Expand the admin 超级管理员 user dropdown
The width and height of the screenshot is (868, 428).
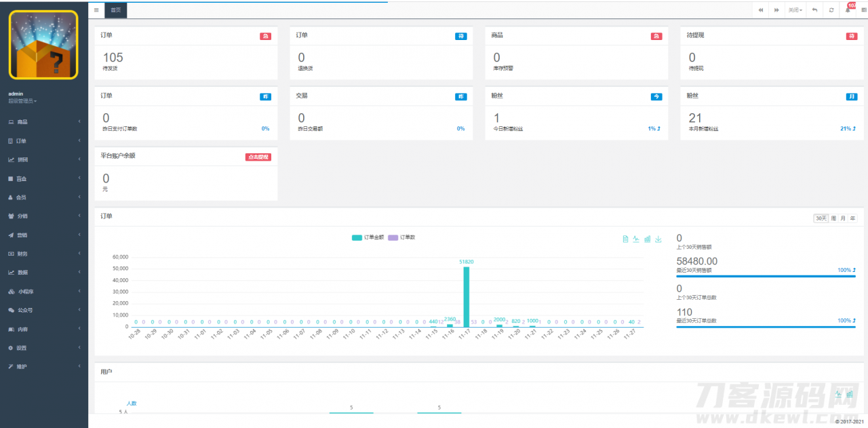22,101
